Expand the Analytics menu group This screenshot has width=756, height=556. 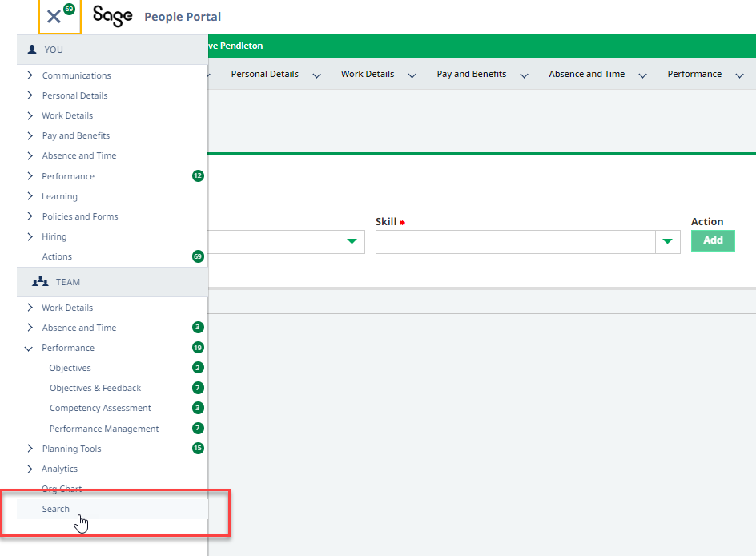pos(30,469)
